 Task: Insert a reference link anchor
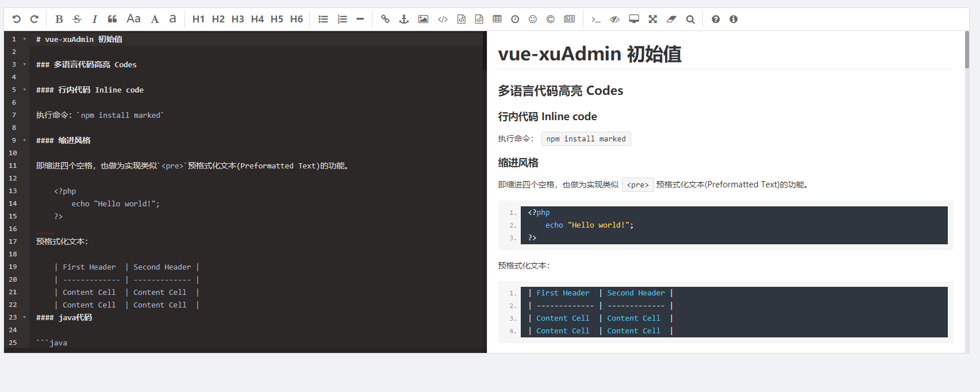pyautogui.click(x=404, y=19)
